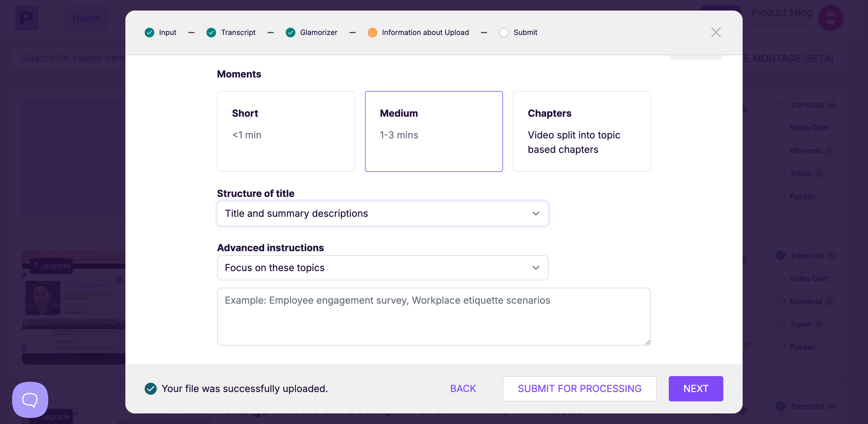Choose the Chapters moments option
The width and height of the screenshot is (868, 424).
tap(582, 131)
